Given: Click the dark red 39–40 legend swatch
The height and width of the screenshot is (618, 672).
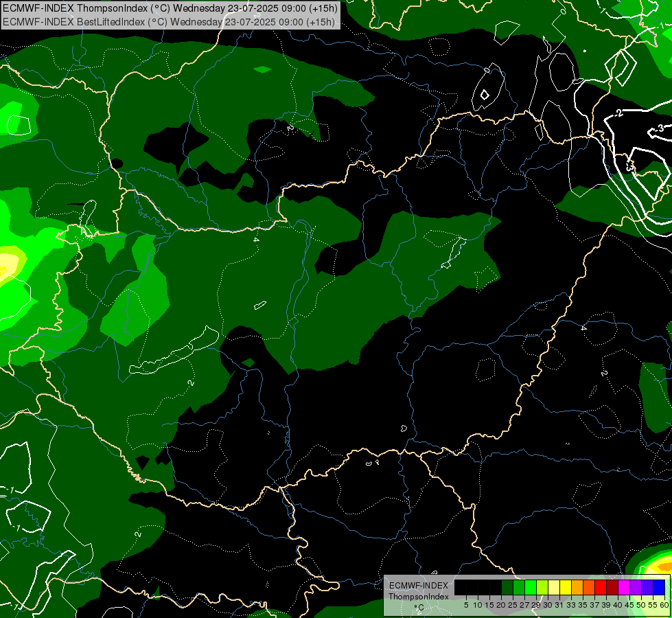Looking at the screenshot, I should [612, 587].
